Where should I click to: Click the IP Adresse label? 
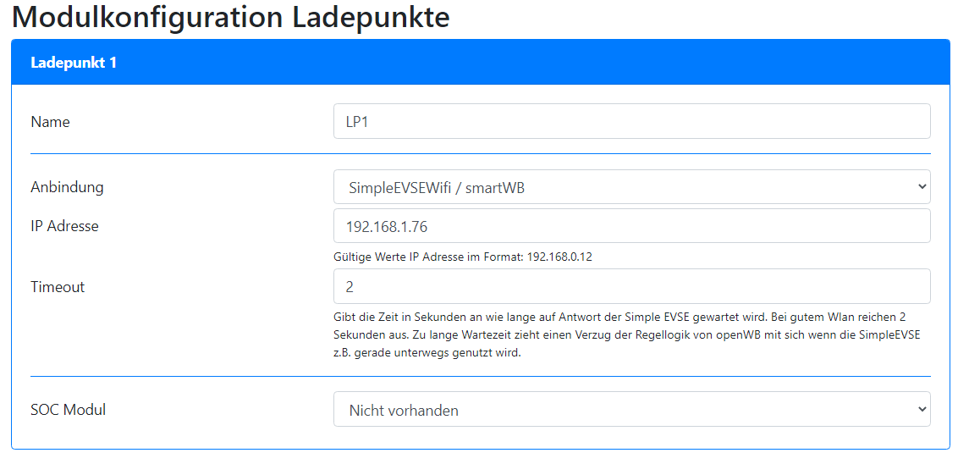64,226
